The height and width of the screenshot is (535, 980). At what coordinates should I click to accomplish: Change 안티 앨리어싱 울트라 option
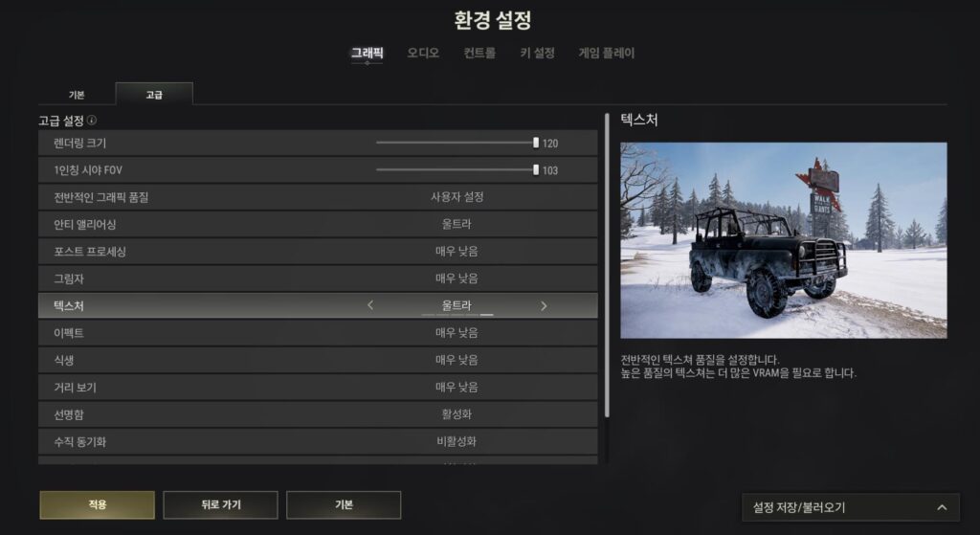pyautogui.click(x=457, y=224)
